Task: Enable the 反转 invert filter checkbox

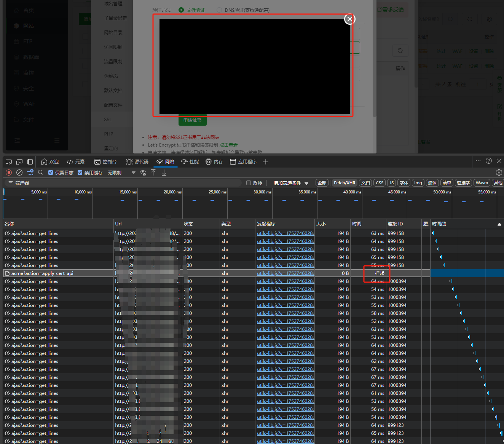Action: (x=249, y=183)
